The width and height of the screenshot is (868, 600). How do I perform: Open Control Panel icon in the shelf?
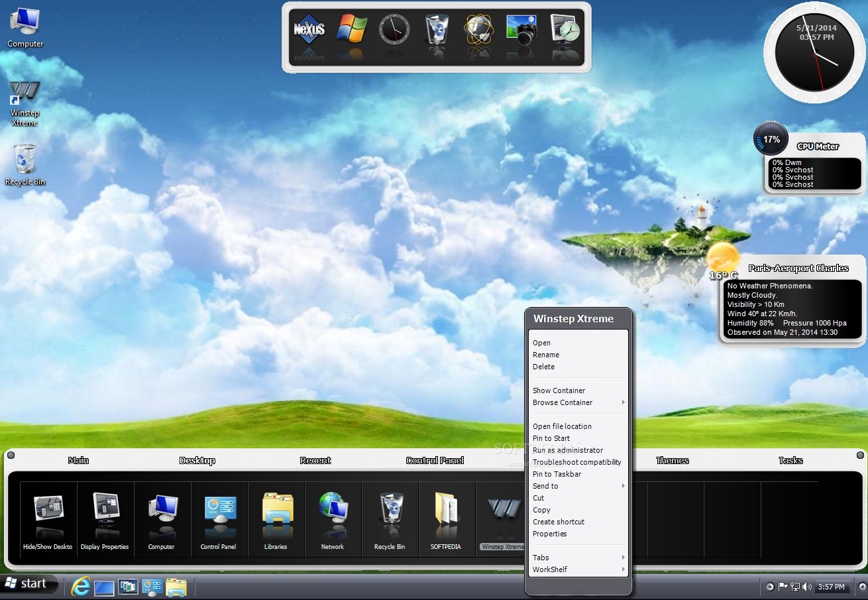point(219,522)
